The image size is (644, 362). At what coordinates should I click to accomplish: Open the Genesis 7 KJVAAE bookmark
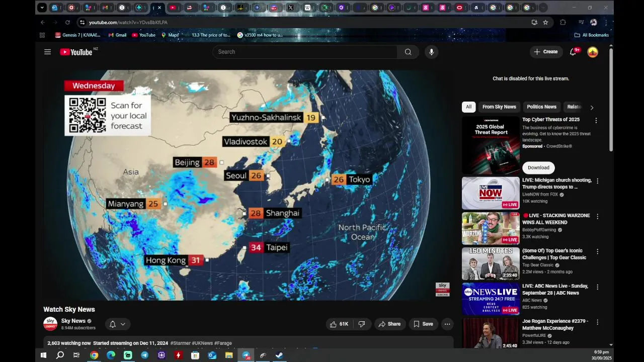(77, 35)
